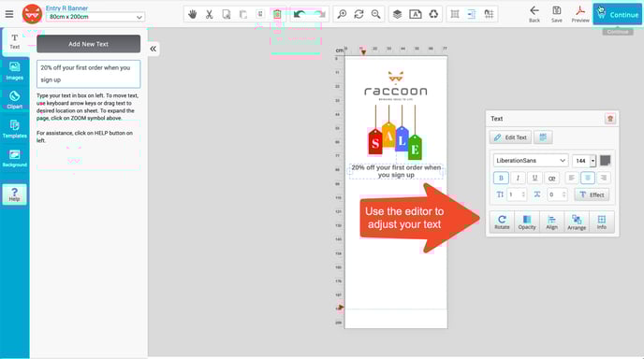Save the design
The image size is (644, 359).
click(557, 14)
